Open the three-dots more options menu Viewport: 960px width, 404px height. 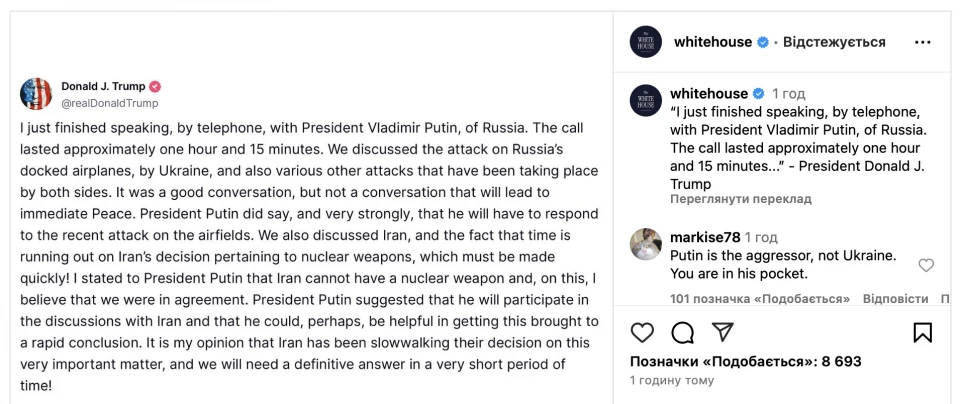coord(922,42)
